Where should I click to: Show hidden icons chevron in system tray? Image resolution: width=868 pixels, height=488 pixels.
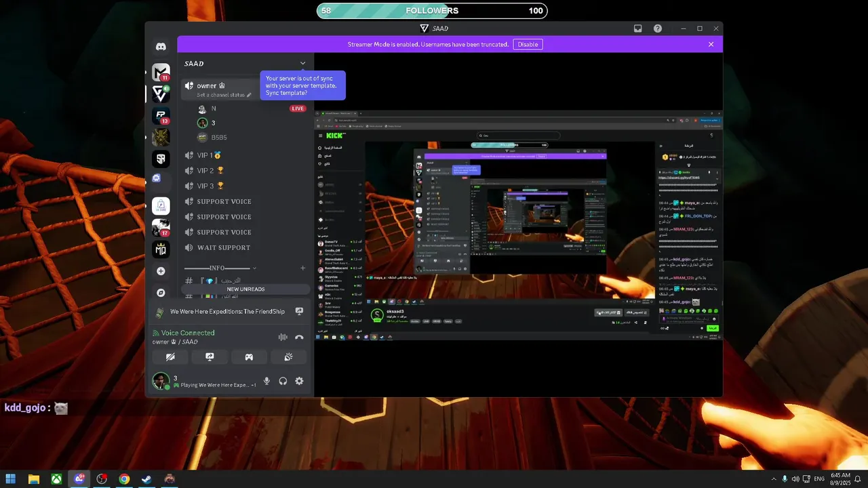point(774,479)
